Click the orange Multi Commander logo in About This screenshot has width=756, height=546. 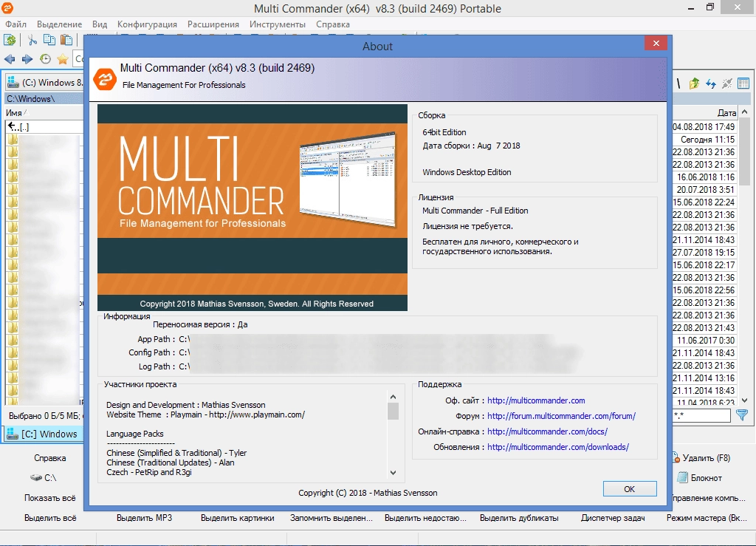point(105,78)
